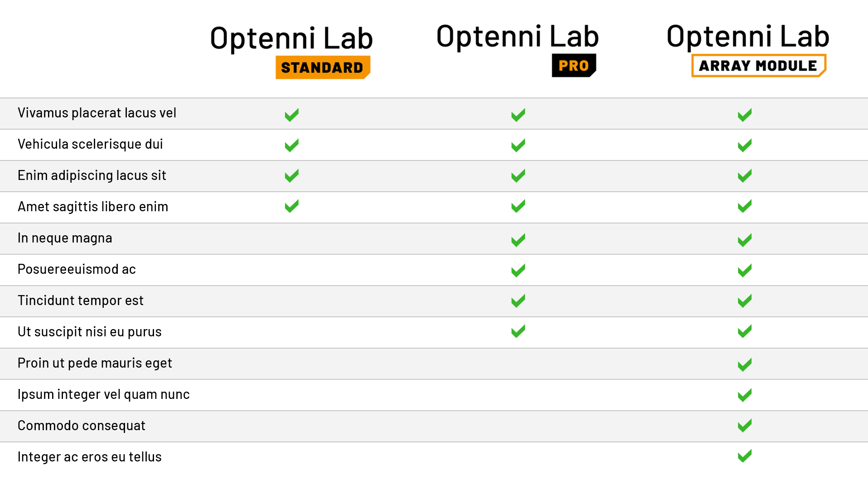The height and width of the screenshot is (490, 868).
Task: Click Standard checkmark for Enim adipiscing lacus sit
Action: point(292,175)
